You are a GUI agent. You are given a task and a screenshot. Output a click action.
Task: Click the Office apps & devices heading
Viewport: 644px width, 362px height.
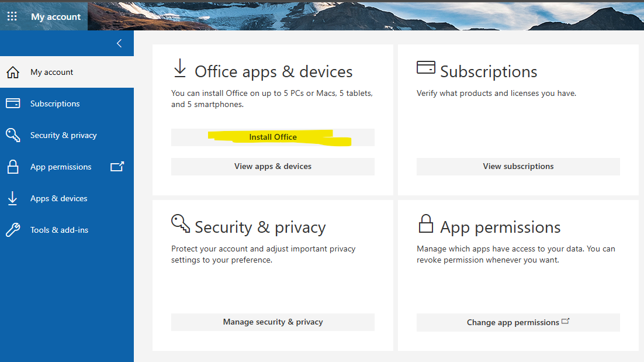click(273, 71)
